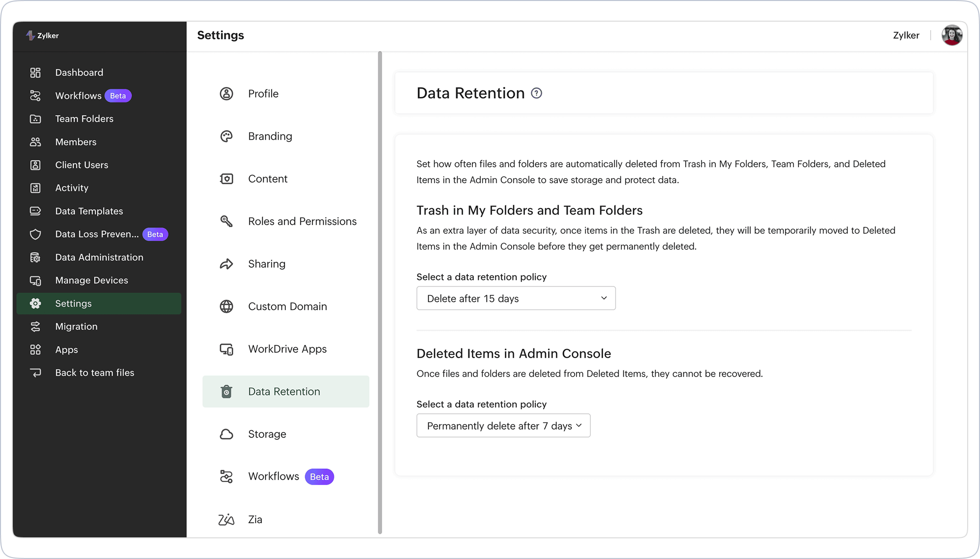Open the Zia settings icon
The width and height of the screenshot is (980, 559).
226,519
